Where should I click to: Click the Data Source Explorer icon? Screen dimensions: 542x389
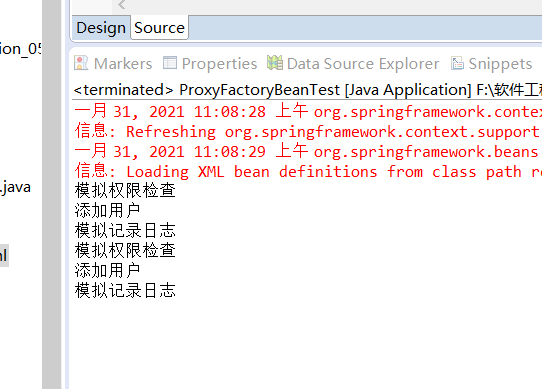275,63
